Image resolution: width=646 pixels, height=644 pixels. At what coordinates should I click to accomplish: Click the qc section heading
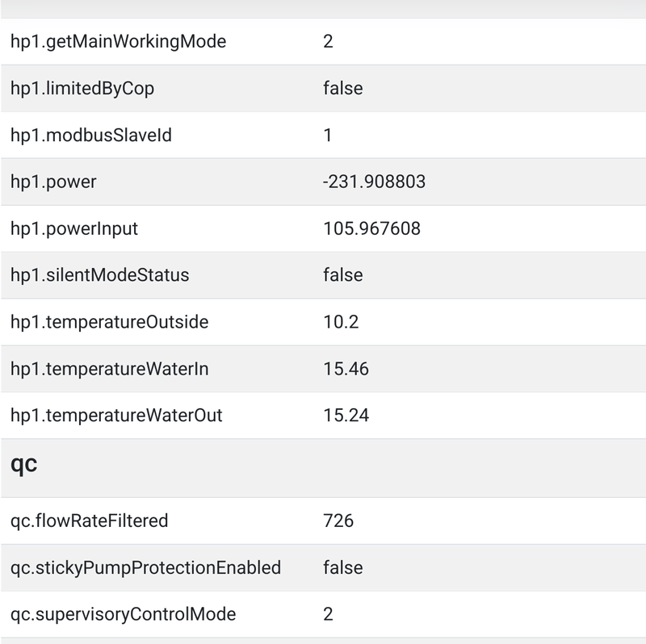point(24,467)
